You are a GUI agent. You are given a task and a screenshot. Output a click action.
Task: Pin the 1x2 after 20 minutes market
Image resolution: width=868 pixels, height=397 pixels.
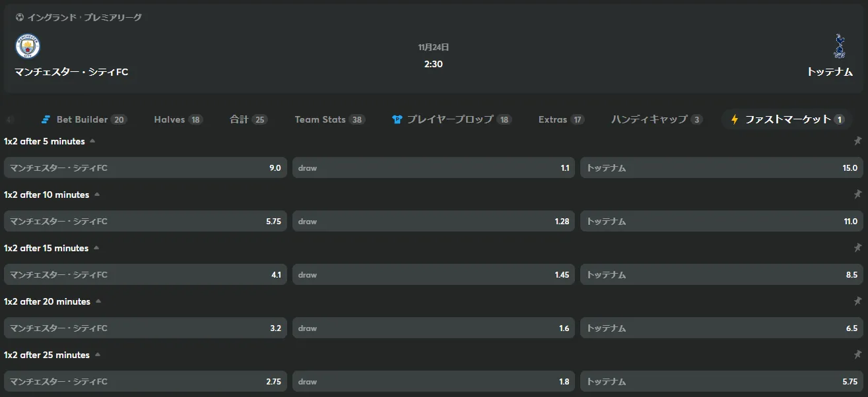[857, 301]
